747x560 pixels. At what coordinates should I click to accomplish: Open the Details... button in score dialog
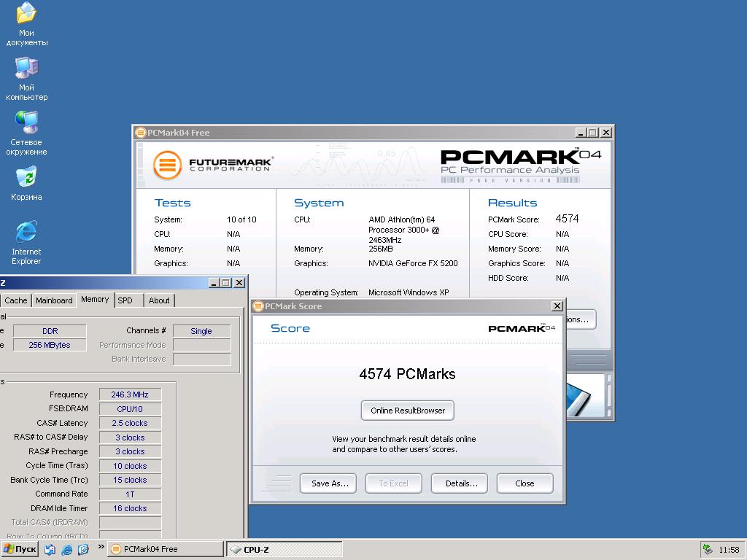[x=460, y=483]
